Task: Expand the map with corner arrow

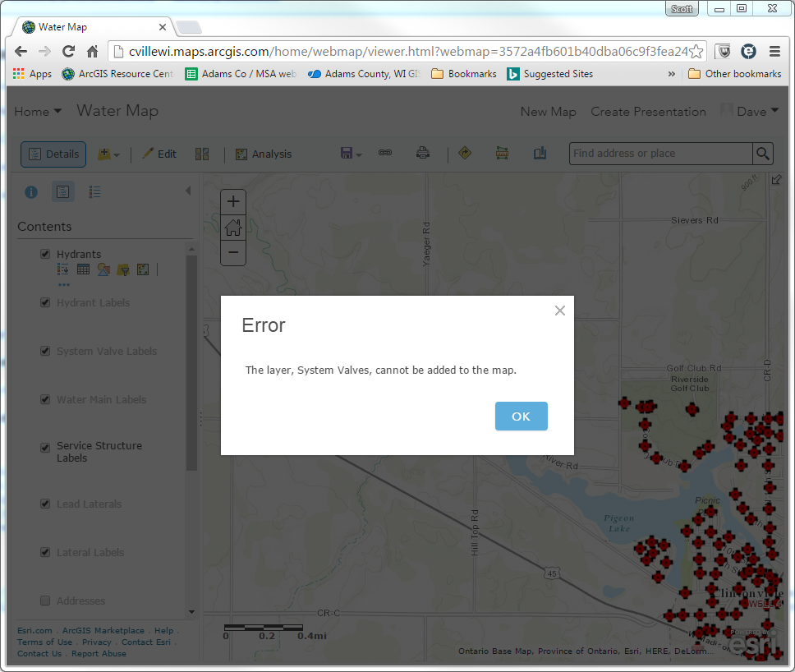Action: point(776,180)
